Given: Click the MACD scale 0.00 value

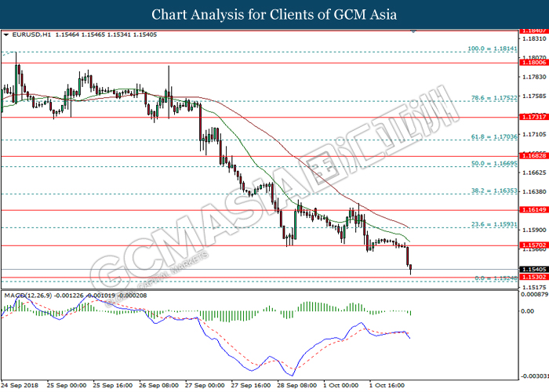Looking at the screenshot, I should 527,310.
